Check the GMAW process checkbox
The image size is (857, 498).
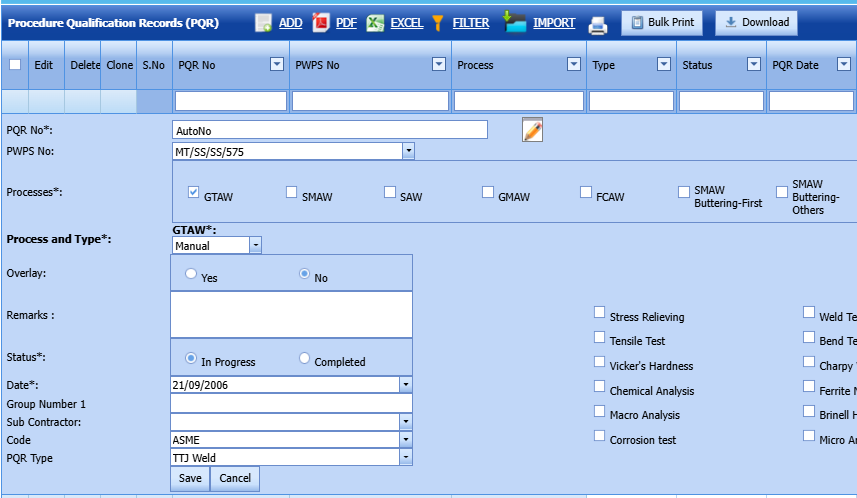pyautogui.click(x=488, y=192)
